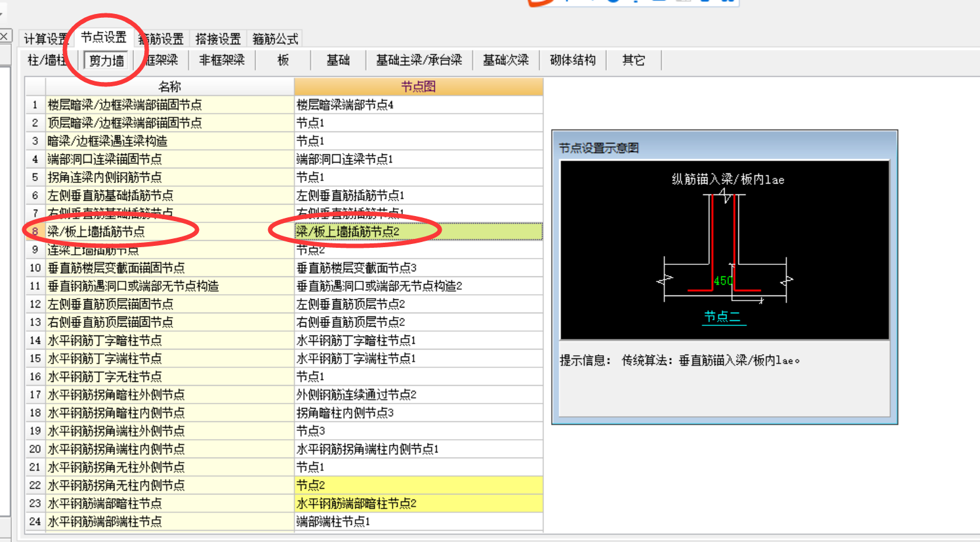
Task: Select row 楼层暗梁/边框梁端部锚固节点
Action: click(x=170, y=105)
